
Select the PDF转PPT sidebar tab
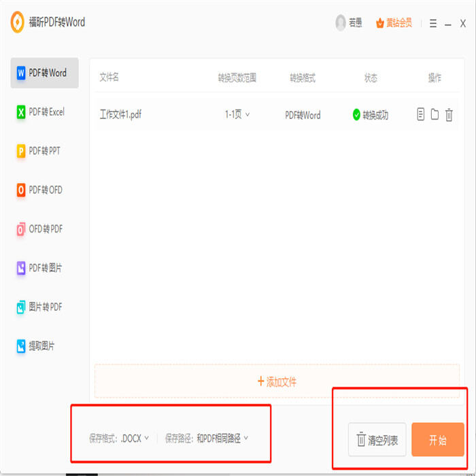click(45, 151)
